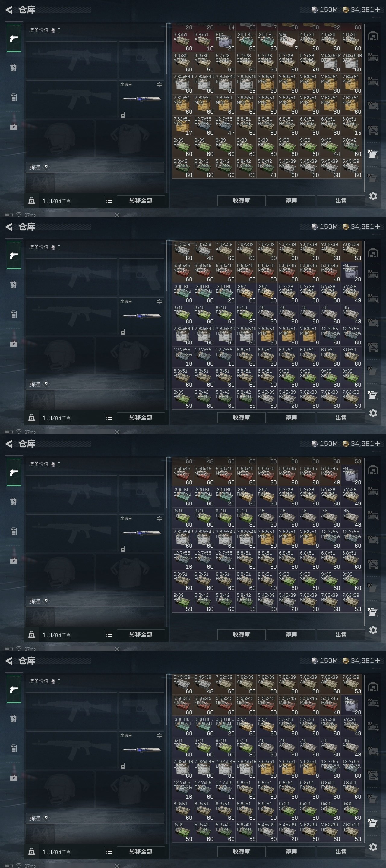
Task: Toggle the swap arrows on topmost 北极星 slot
Action: coord(159,85)
